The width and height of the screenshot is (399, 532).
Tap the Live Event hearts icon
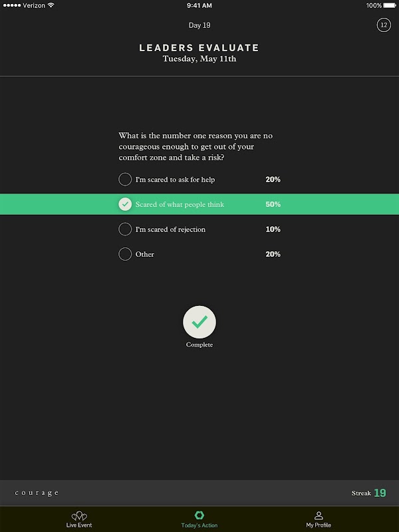[79, 516]
